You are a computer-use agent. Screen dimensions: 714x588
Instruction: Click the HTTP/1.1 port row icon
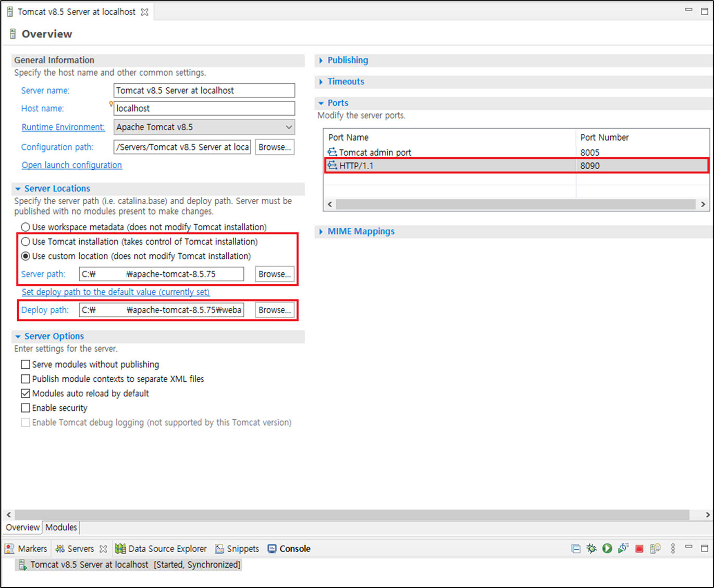[x=332, y=166]
